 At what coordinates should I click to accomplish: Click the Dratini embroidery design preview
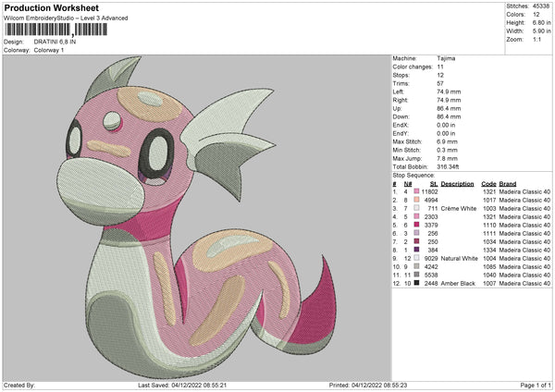pyautogui.click(x=197, y=217)
